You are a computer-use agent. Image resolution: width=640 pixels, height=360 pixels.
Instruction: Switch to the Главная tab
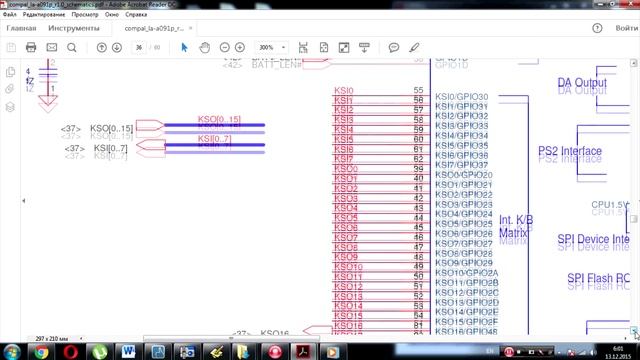point(21,28)
